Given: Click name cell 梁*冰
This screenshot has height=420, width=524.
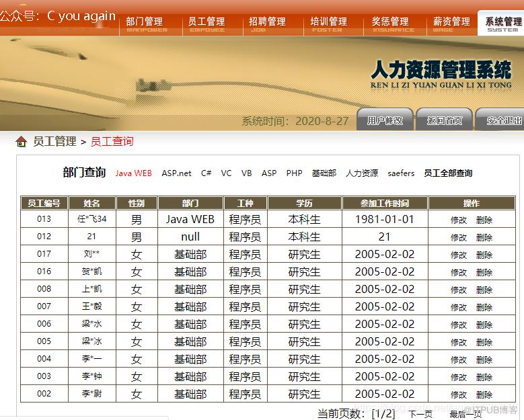Looking at the screenshot, I should pyautogui.click(x=92, y=341).
